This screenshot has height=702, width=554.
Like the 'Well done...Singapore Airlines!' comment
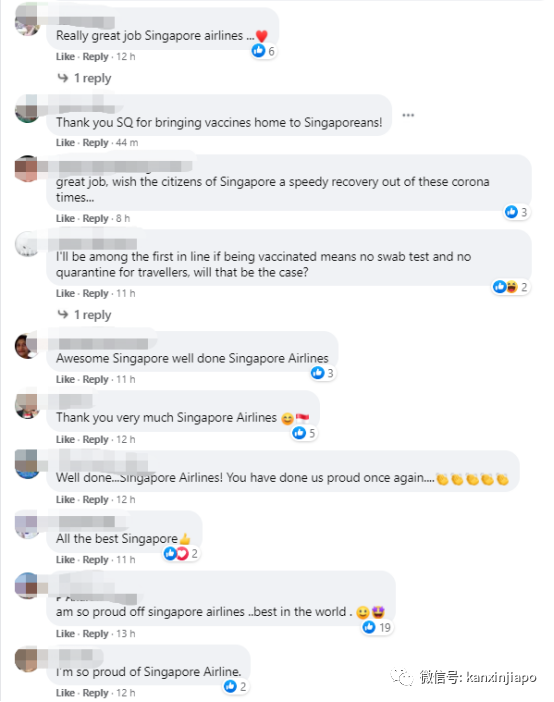point(65,500)
